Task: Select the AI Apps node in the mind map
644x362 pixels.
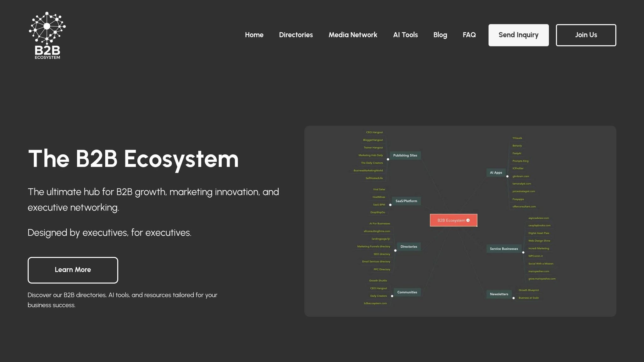Action: pyautogui.click(x=496, y=173)
